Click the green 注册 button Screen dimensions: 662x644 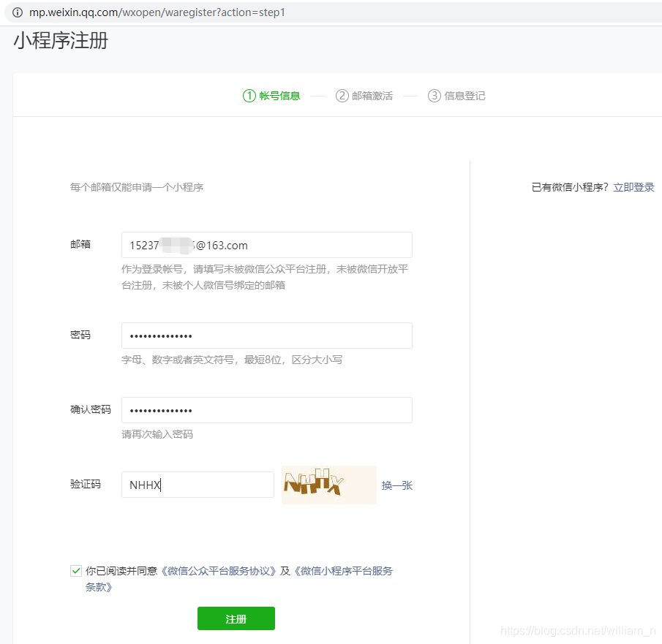(x=236, y=618)
